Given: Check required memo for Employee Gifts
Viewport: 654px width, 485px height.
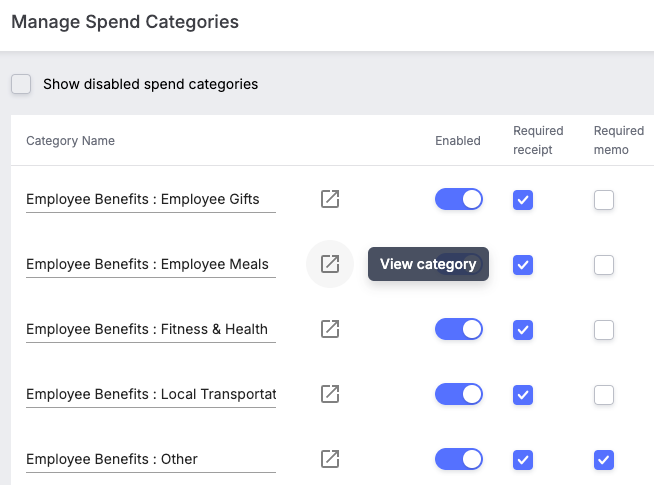Looking at the screenshot, I should 604,200.
